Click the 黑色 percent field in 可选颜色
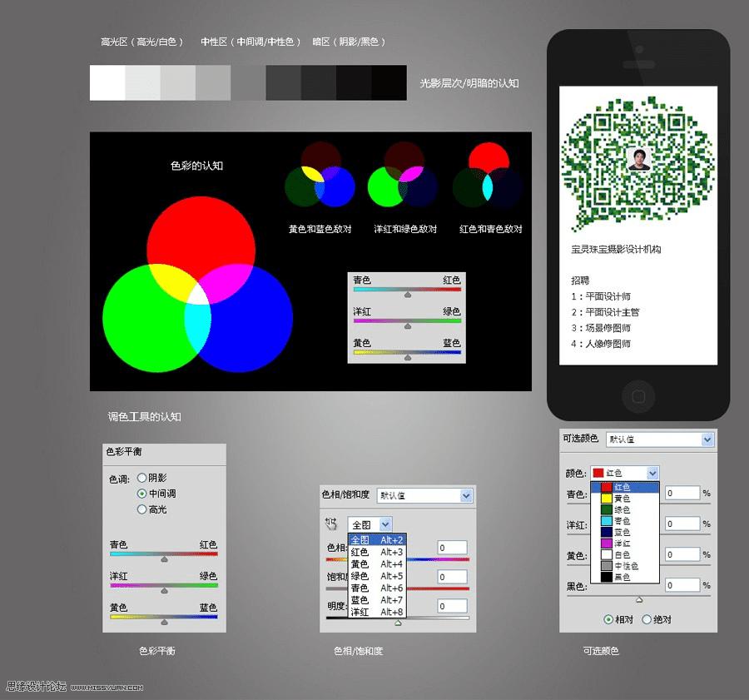This screenshot has height=700, width=749. point(682,585)
